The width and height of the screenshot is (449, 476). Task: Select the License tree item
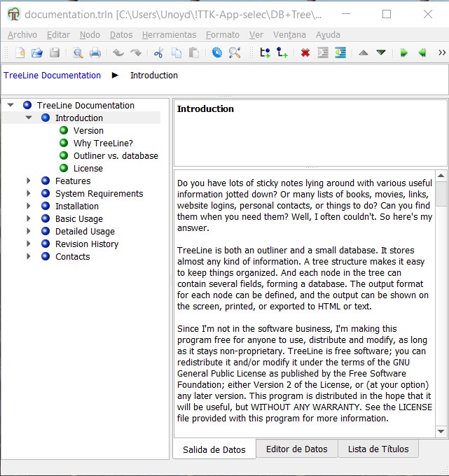[x=88, y=169]
